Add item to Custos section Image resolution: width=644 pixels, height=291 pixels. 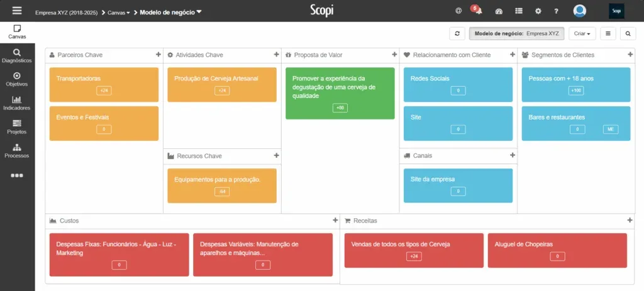tap(335, 221)
